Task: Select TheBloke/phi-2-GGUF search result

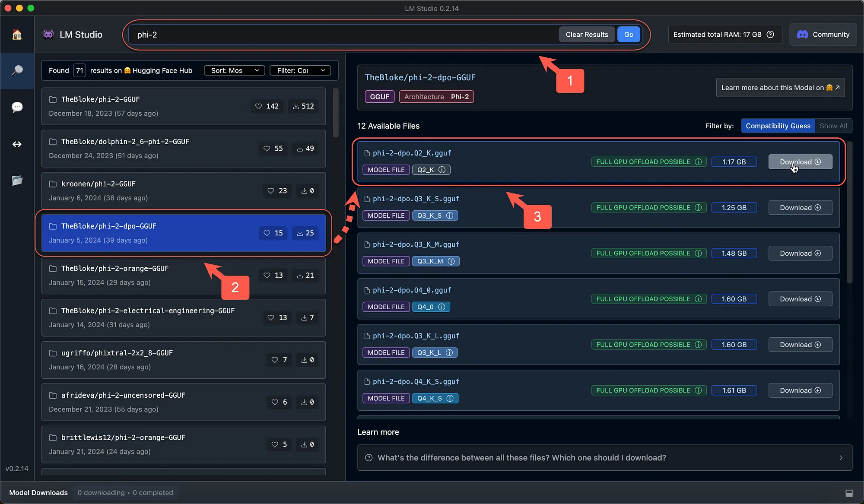Action: pyautogui.click(x=184, y=106)
